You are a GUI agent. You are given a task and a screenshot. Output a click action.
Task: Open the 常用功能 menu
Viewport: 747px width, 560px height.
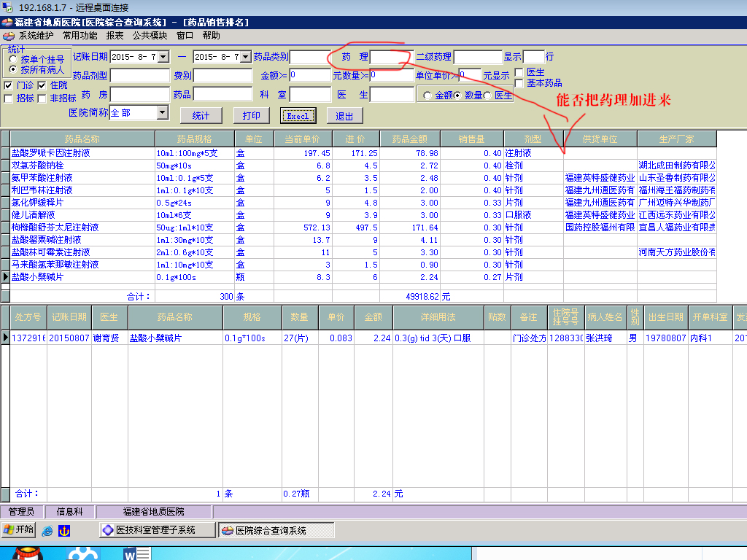(80, 36)
